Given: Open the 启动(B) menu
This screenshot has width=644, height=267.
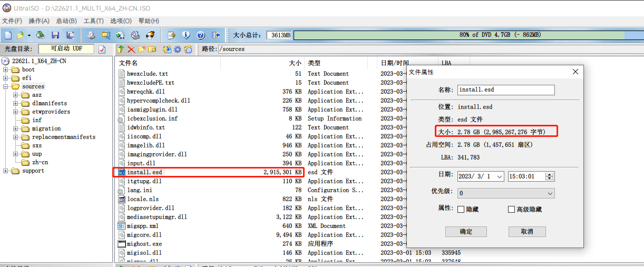Looking at the screenshot, I should (x=66, y=21).
